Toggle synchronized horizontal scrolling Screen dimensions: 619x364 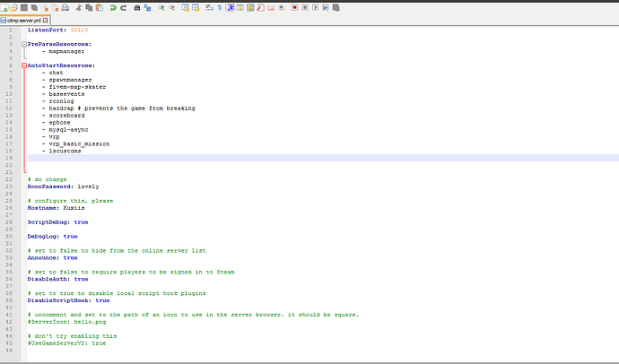196,7
